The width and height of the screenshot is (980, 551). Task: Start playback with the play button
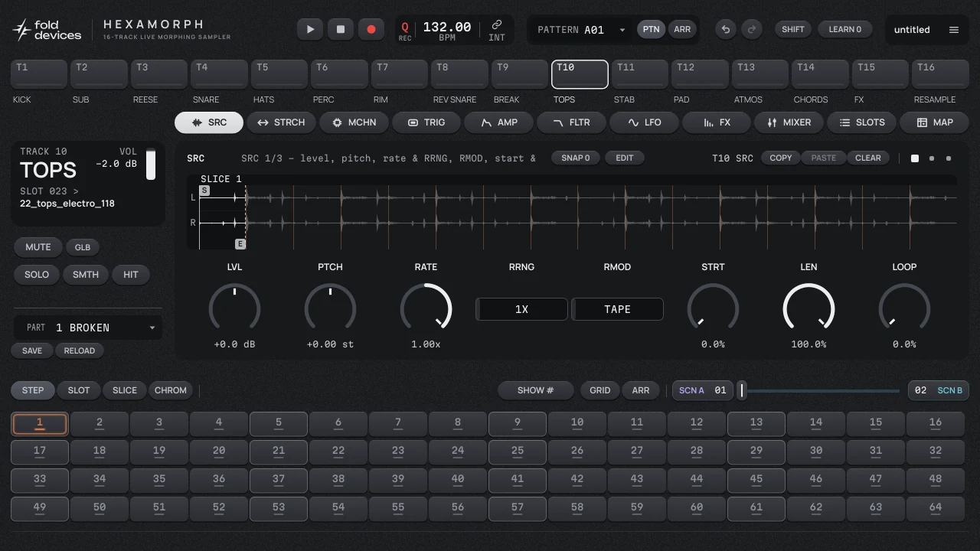click(x=310, y=29)
